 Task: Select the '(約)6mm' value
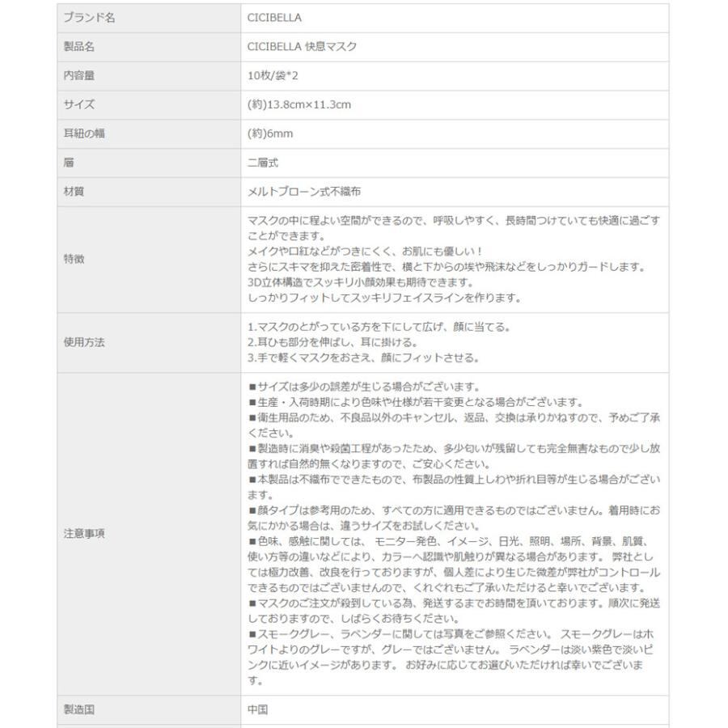tap(269, 133)
